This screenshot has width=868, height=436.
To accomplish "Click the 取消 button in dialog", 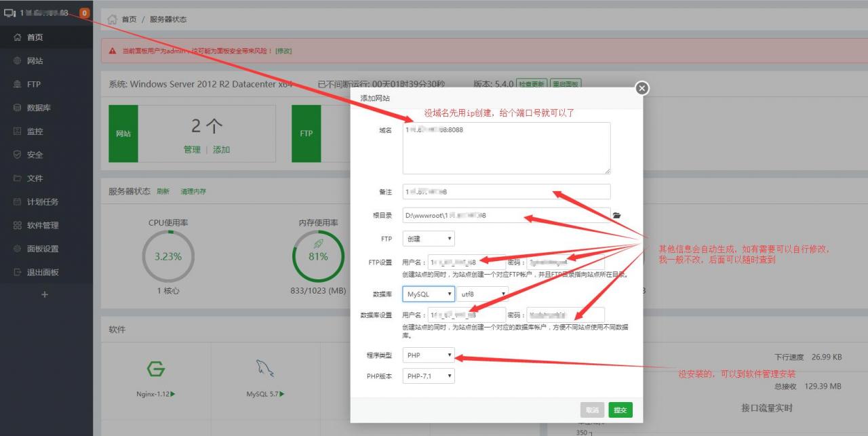I will [x=592, y=410].
